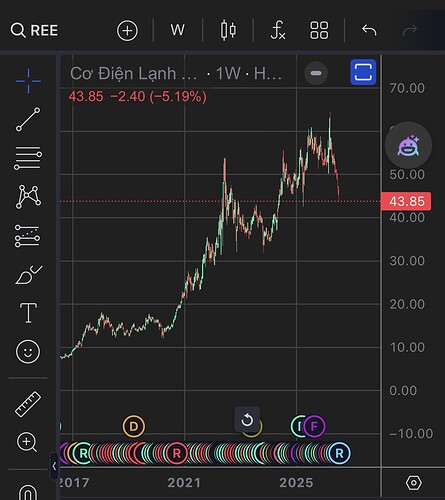Tap the 30.00 price axis label
The width and height of the screenshot is (445, 500).
(x=407, y=261)
